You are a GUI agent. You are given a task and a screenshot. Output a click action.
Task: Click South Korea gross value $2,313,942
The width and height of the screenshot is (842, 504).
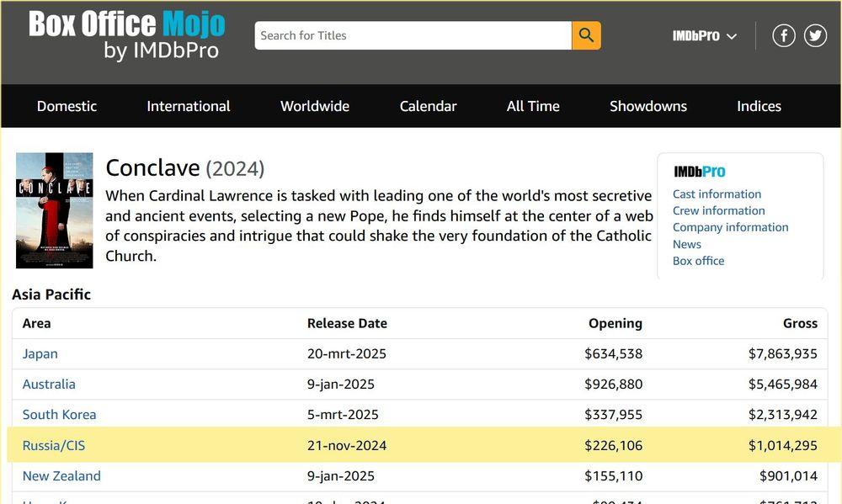(783, 415)
